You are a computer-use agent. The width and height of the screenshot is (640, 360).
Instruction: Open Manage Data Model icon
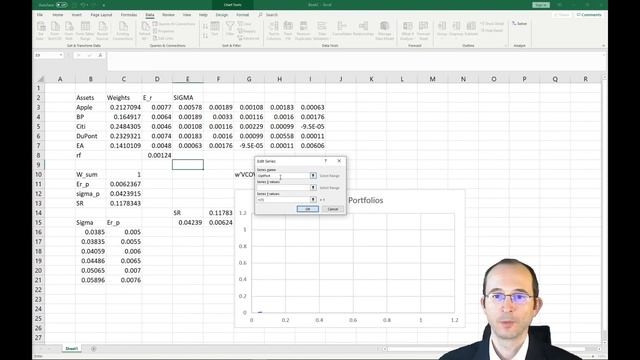click(384, 31)
